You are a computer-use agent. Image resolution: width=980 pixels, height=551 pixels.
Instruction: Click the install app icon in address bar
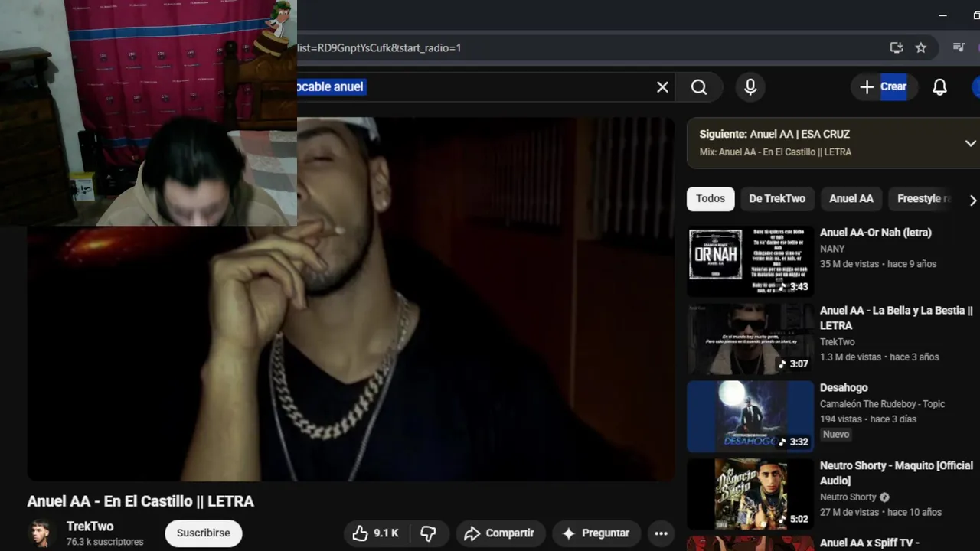[896, 47]
